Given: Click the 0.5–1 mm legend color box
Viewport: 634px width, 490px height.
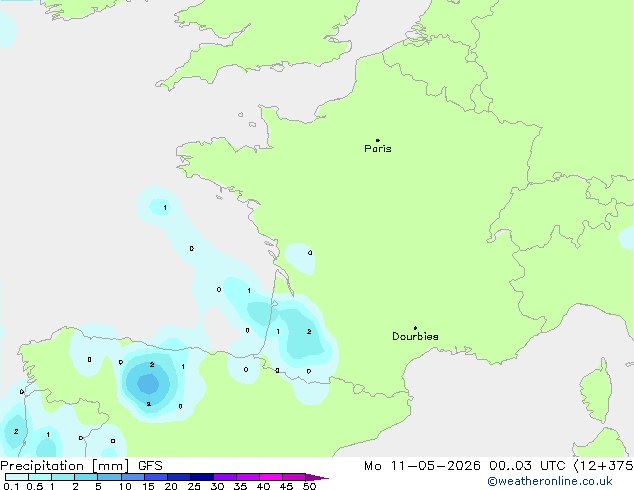Looking at the screenshot, I should coord(40,477).
